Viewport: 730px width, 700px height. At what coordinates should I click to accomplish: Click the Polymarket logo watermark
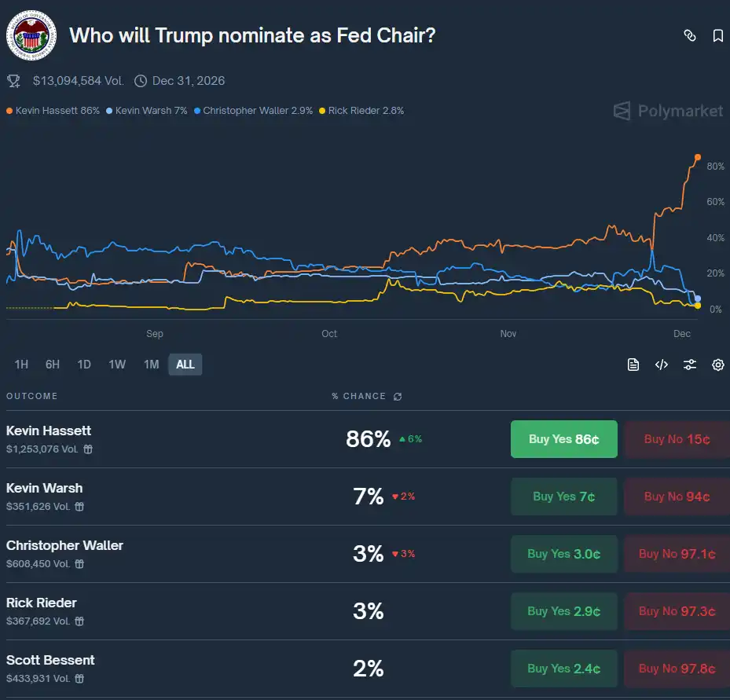[x=667, y=111]
